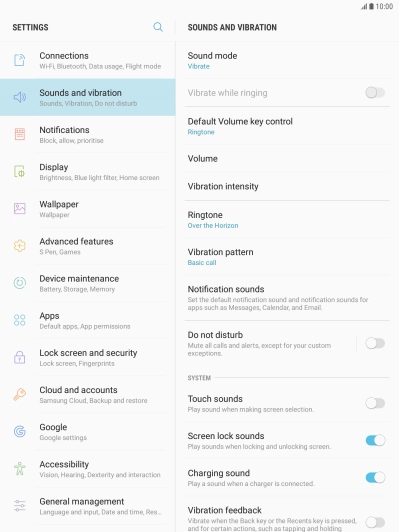Viewport: 399px width, 532px height.
Task: Open Notification sounds settings
Action: pos(287,298)
